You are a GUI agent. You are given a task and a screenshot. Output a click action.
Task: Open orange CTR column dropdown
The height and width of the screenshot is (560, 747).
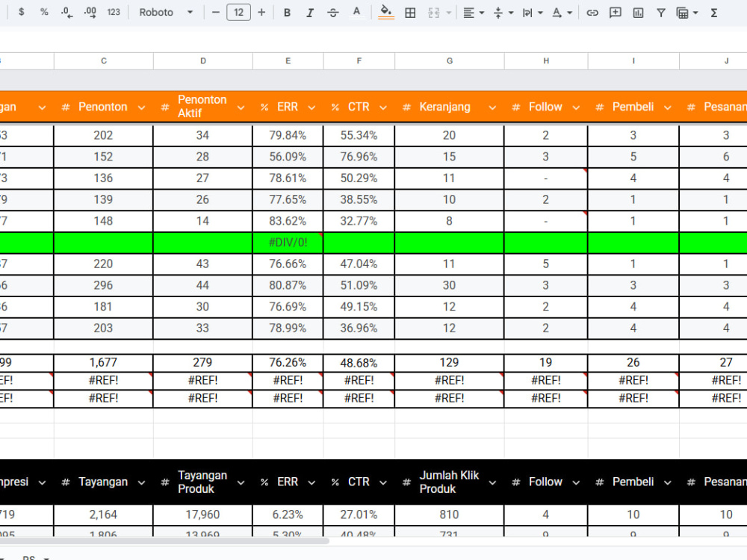tap(383, 108)
